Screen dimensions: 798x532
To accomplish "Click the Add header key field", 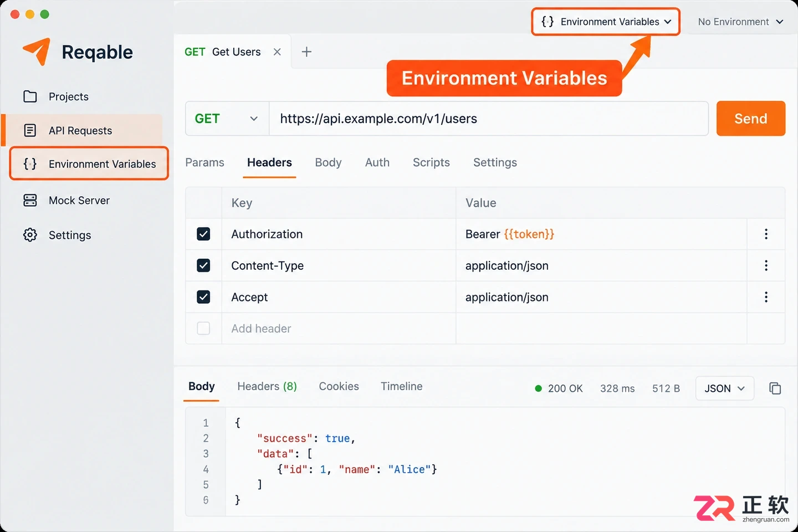I will [339, 329].
